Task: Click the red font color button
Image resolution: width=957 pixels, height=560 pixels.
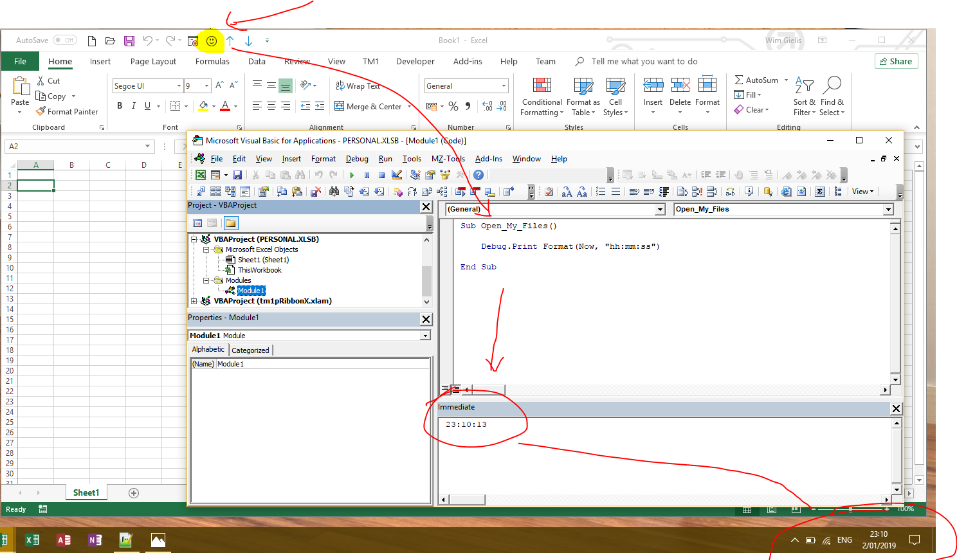Action: (x=225, y=105)
